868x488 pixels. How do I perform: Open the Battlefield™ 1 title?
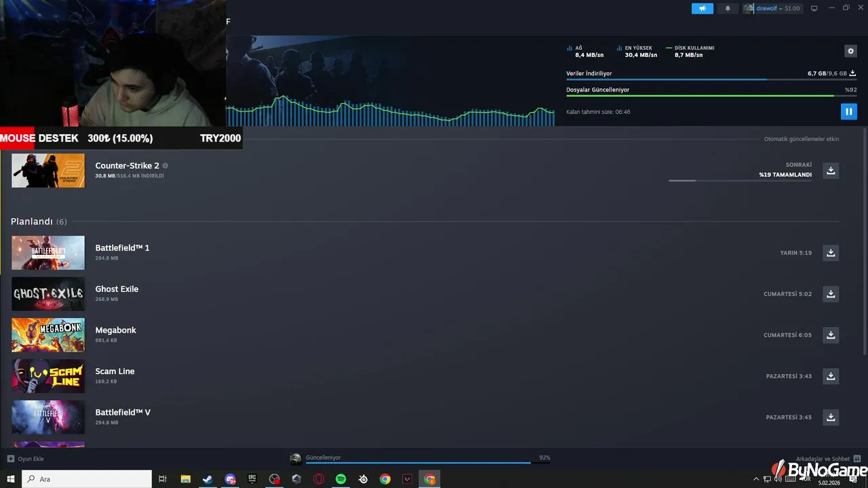coord(122,247)
